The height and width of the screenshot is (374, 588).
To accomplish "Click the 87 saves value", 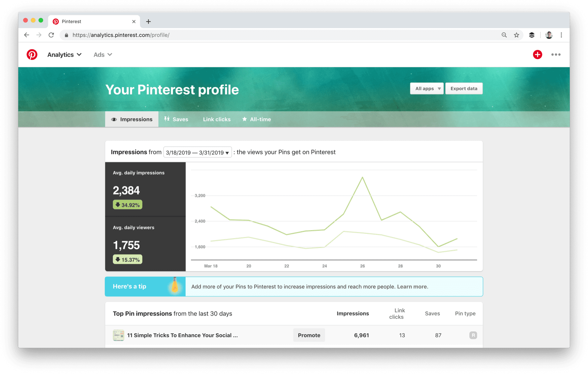I will coord(438,335).
